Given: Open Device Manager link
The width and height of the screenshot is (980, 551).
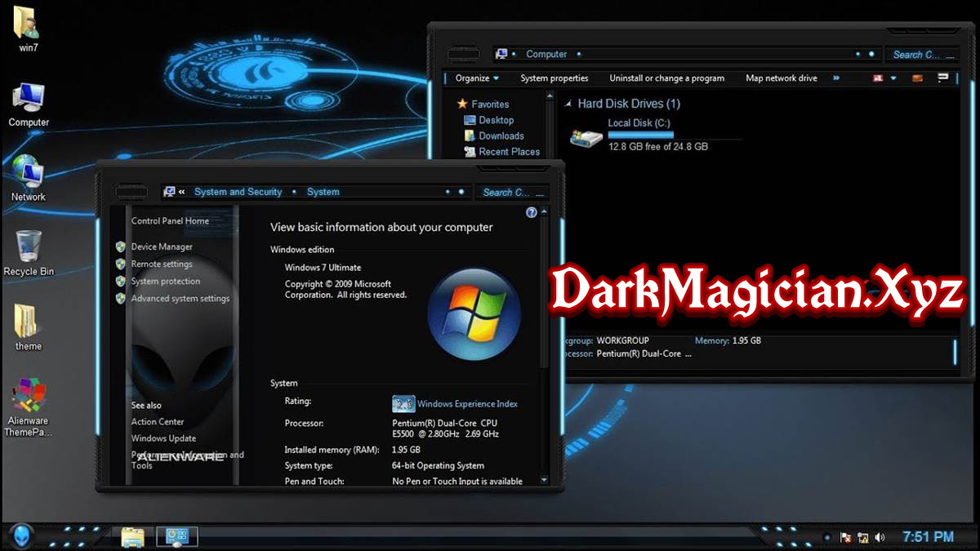Looking at the screenshot, I should [162, 247].
